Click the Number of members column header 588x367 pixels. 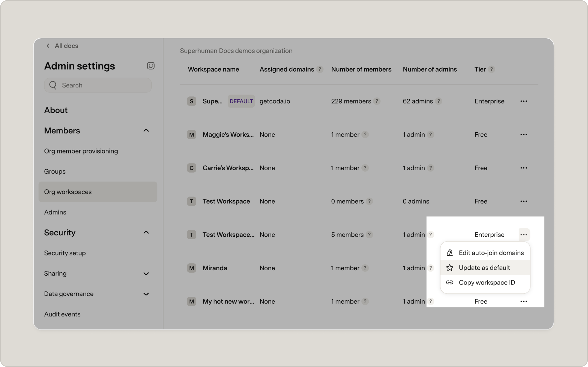point(361,69)
